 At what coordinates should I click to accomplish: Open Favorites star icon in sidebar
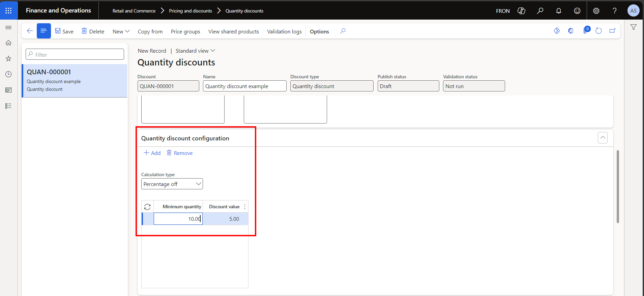pyautogui.click(x=9, y=59)
